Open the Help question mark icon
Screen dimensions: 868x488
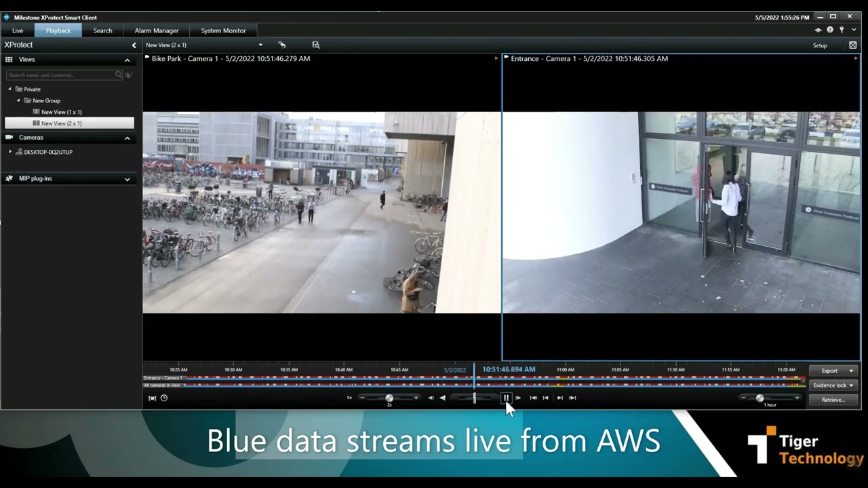tap(830, 30)
